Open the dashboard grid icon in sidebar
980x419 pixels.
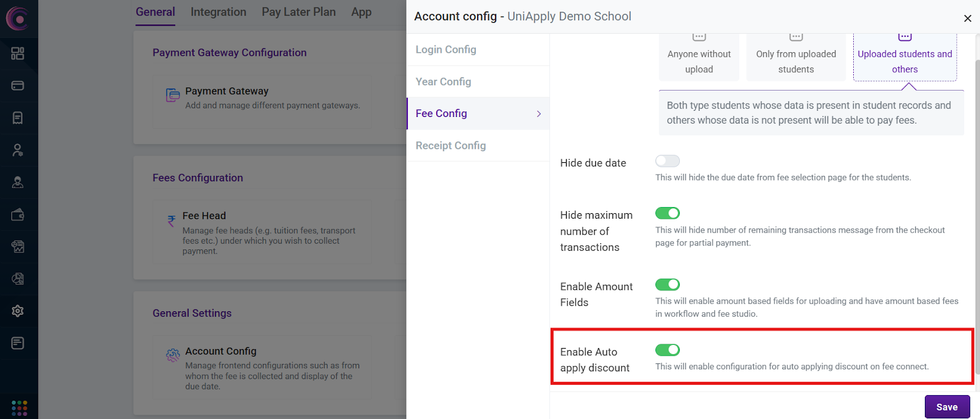pos(18,54)
